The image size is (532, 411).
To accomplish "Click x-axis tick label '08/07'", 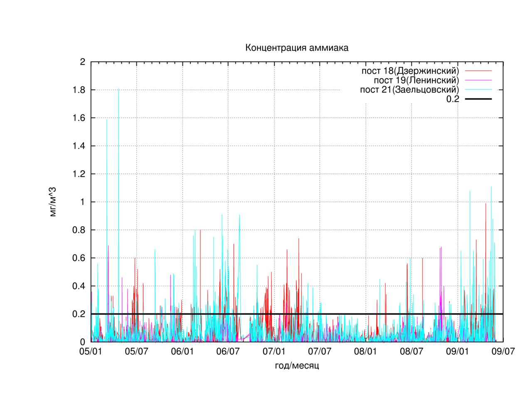I will pos(411,352).
